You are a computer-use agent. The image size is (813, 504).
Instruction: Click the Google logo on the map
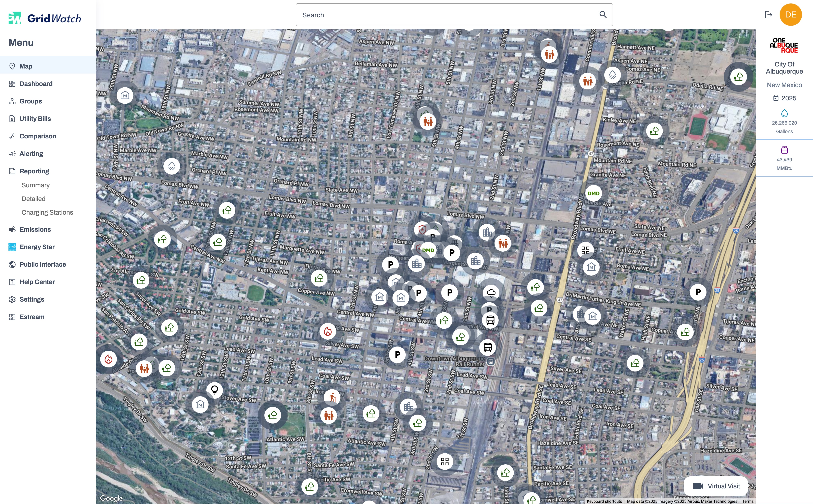pyautogui.click(x=111, y=498)
